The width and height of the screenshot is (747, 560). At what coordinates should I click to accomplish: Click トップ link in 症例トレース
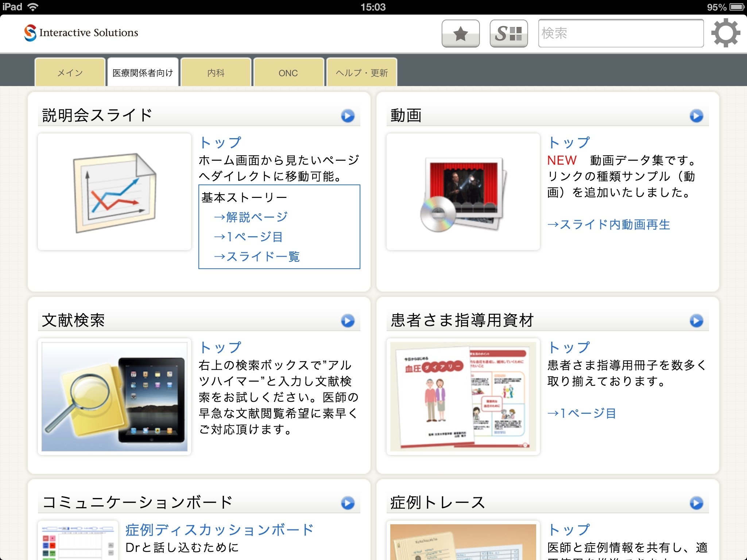coord(569,529)
